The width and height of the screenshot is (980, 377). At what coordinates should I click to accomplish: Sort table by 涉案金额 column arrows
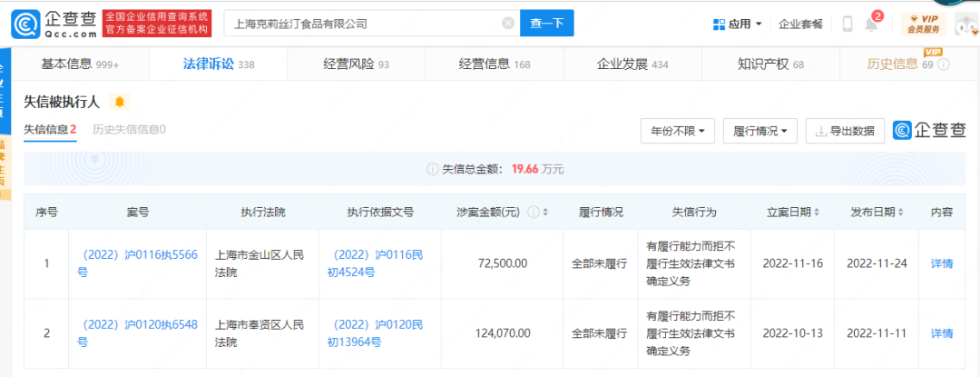point(544,212)
